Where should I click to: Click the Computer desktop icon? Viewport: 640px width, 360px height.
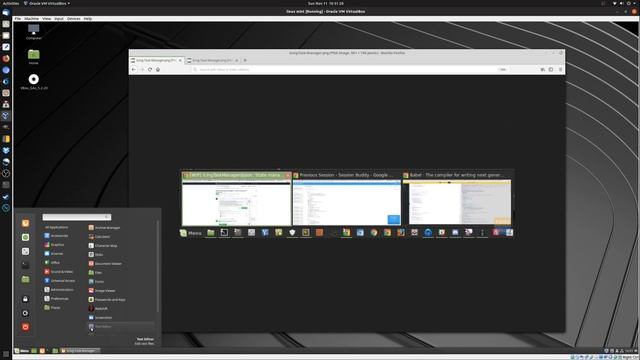point(33,32)
